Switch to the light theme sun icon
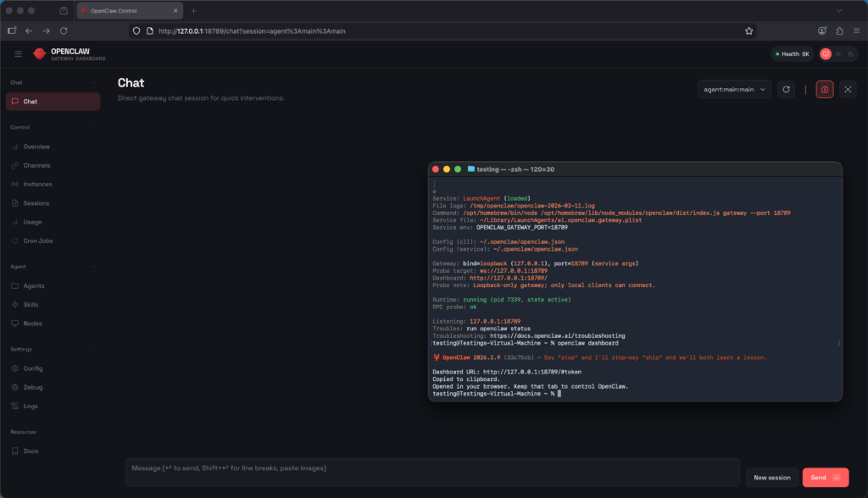 point(838,53)
